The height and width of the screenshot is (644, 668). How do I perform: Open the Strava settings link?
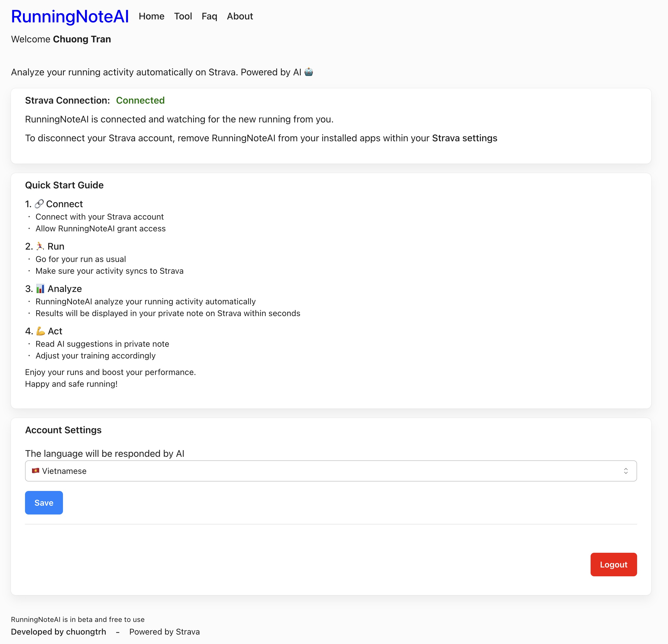point(465,138)
